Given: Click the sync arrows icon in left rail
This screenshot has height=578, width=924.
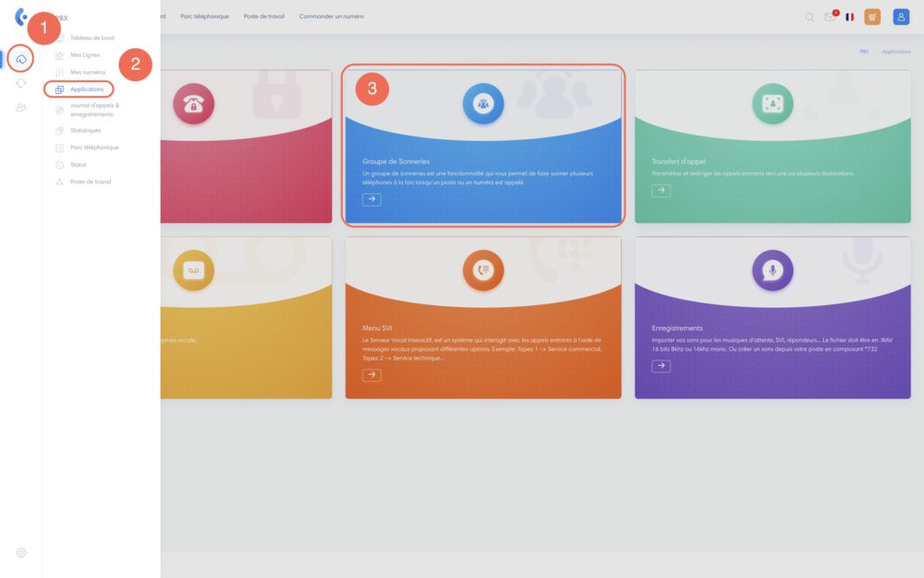Looking at the screenshot, I should point(21,83).
